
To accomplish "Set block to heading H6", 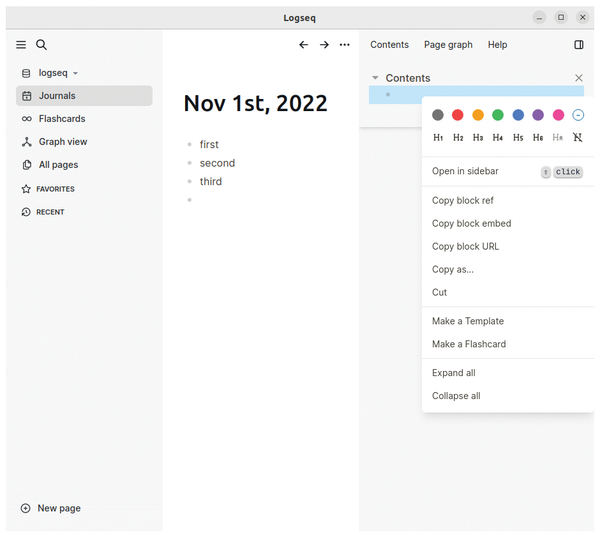I will coord(538,137).
